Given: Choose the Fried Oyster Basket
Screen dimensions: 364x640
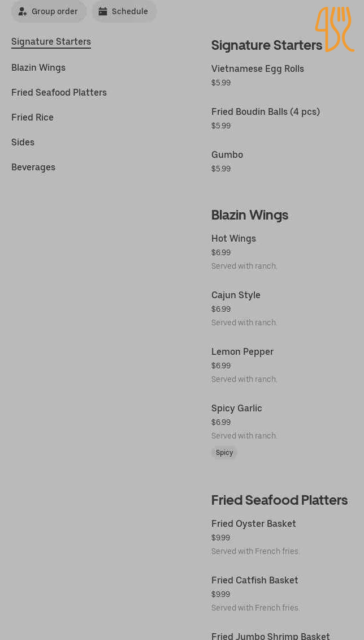Looking at the screenshot, I should click(254, 524).
